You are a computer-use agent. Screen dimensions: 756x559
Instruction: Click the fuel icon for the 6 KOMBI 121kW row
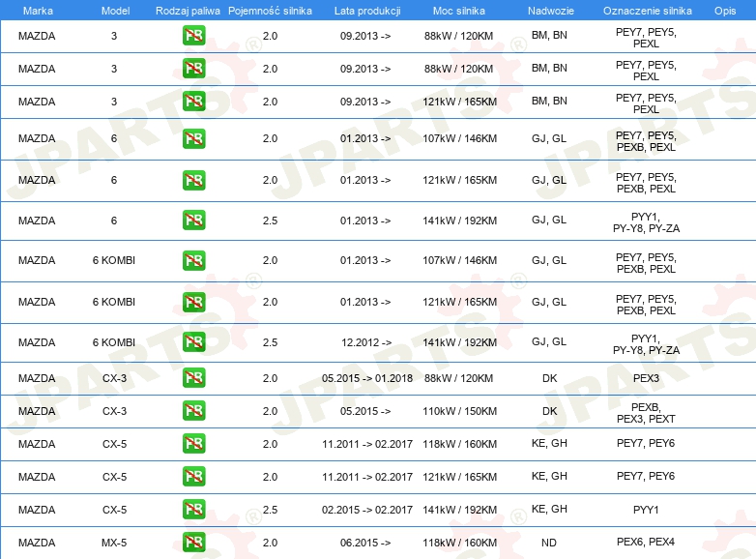pos(193,302)
